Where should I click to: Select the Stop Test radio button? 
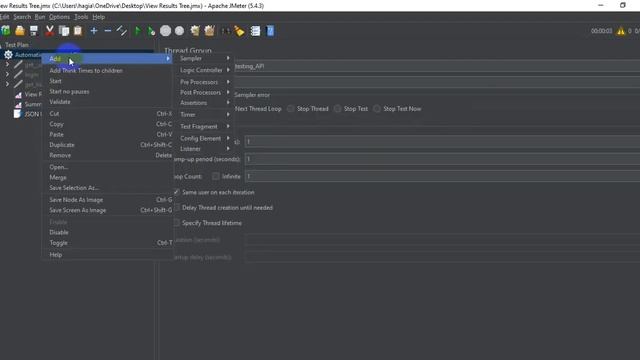[338, 109]
